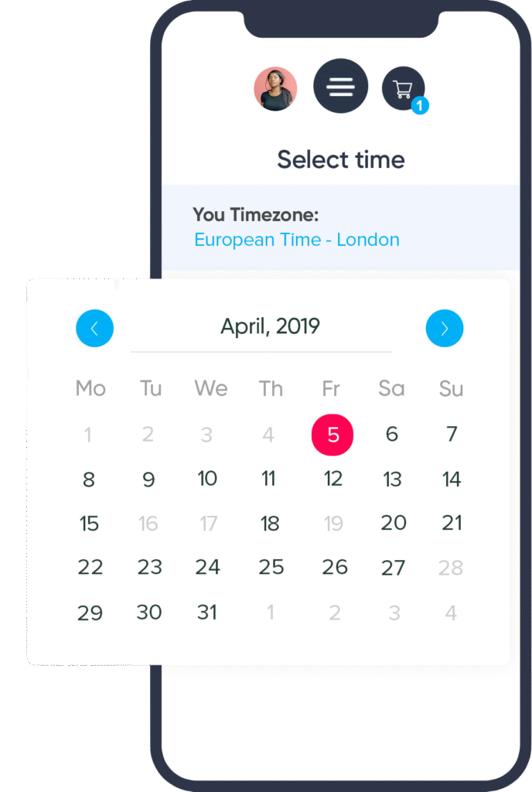Select Tuesday the 23rd
This screenshot has height=792, width=532.
149,568
